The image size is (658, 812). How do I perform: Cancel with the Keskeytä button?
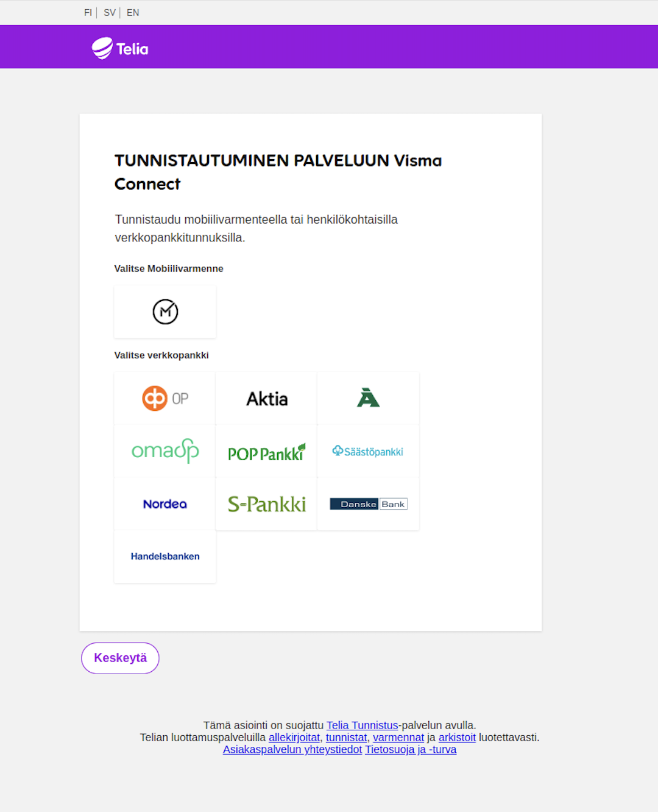(x=120, y=658)
